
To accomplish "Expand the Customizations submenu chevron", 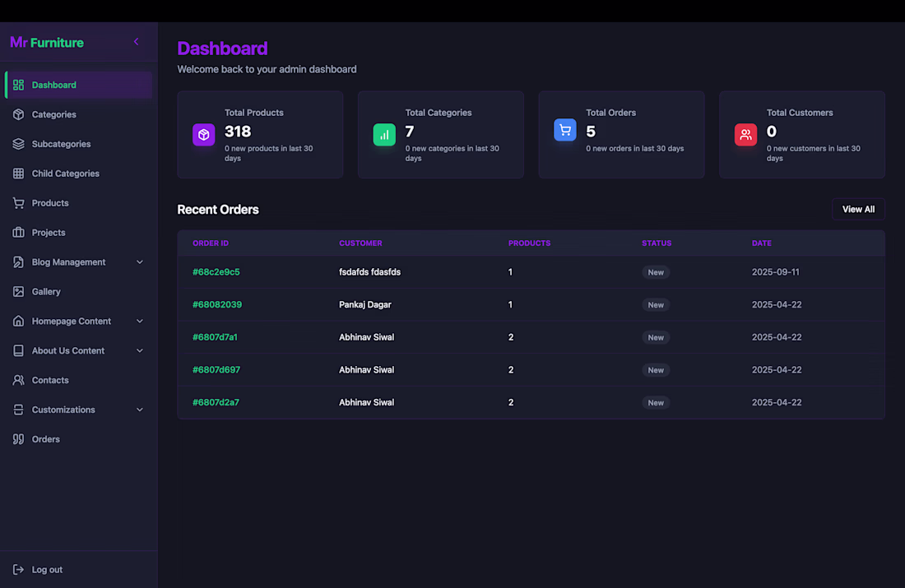I will point(140,410).
